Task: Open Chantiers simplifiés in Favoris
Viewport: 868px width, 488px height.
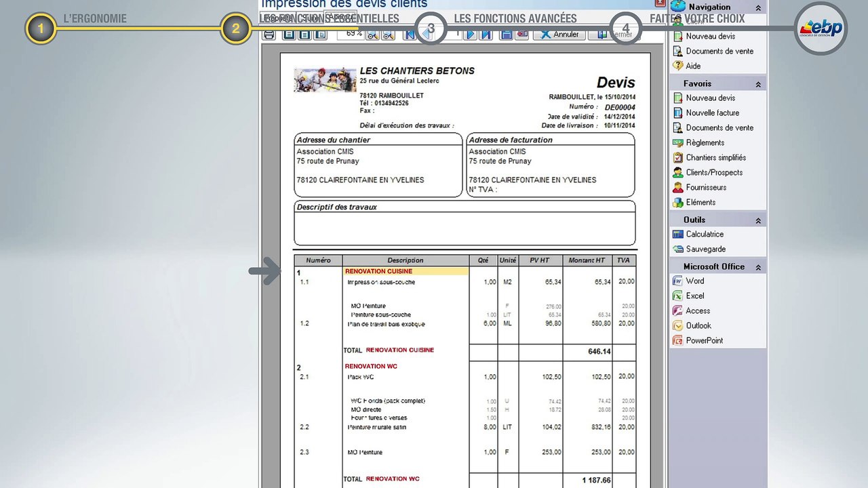Action: [716, 157]
